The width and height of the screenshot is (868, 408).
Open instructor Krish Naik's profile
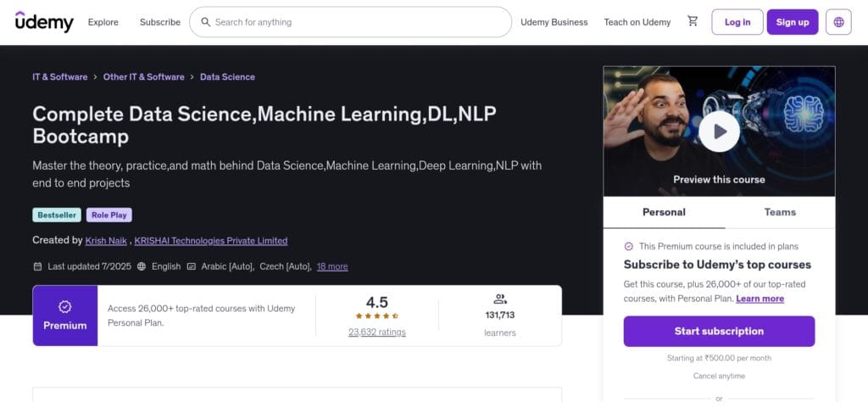[106, 241]
